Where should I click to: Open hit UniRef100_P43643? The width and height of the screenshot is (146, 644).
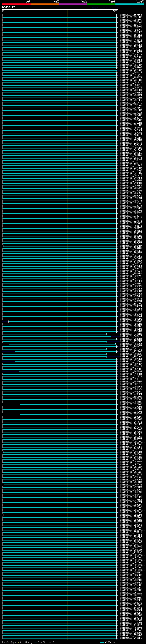tap(131, 40)
